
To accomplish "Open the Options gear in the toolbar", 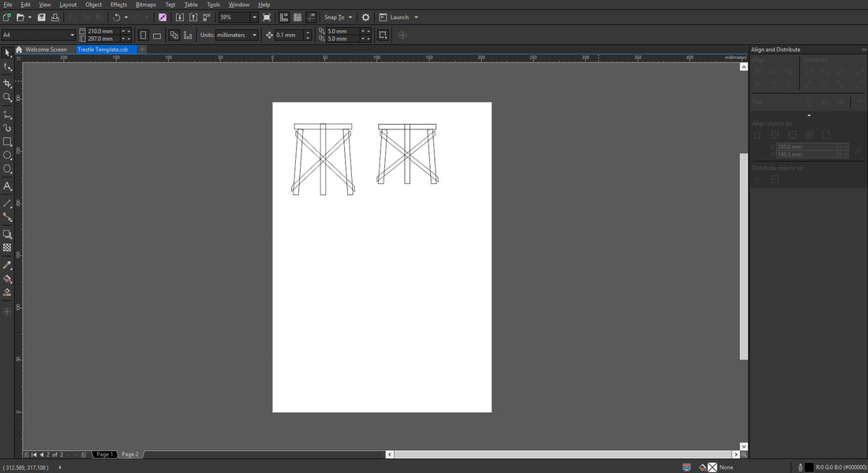I will click(366, 17).
